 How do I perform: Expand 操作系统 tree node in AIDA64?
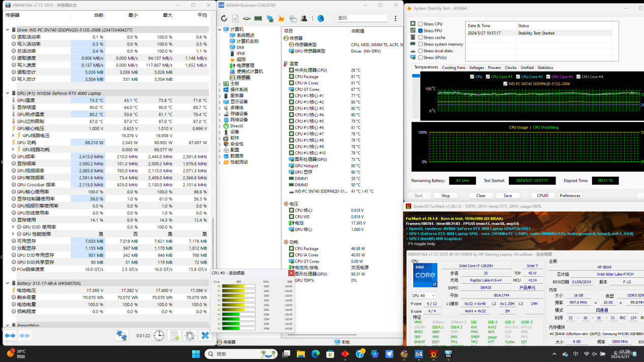point(220,90)
